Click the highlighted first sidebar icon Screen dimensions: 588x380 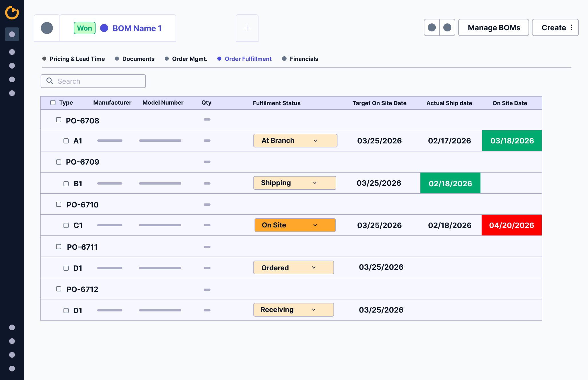[x=12, y=34]
